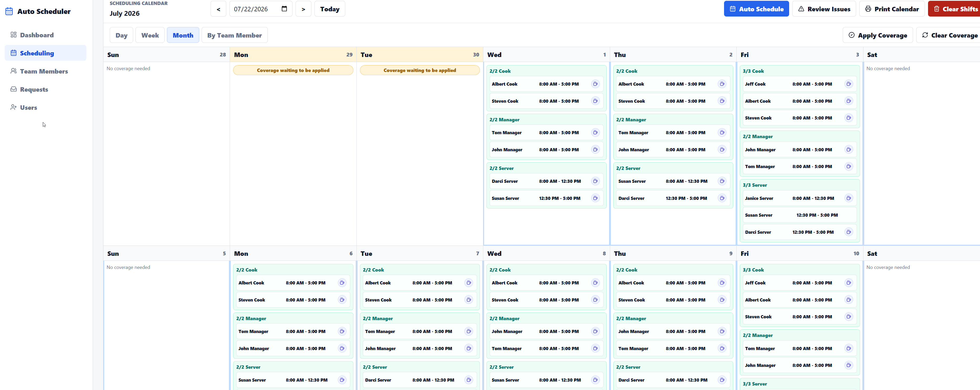This screenshot has height=390, width=980.
Task: Click break icon for Susan Server on Wed 8
Action: click(x=595, y=380)
